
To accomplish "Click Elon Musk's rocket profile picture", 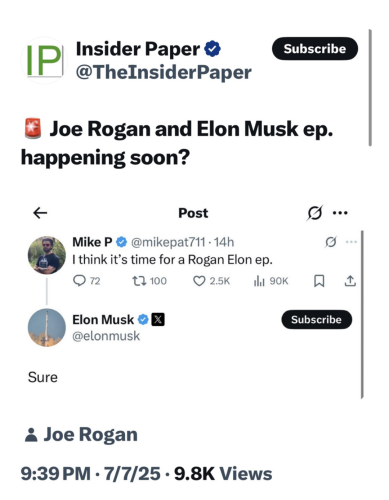I will pos(47,328).
